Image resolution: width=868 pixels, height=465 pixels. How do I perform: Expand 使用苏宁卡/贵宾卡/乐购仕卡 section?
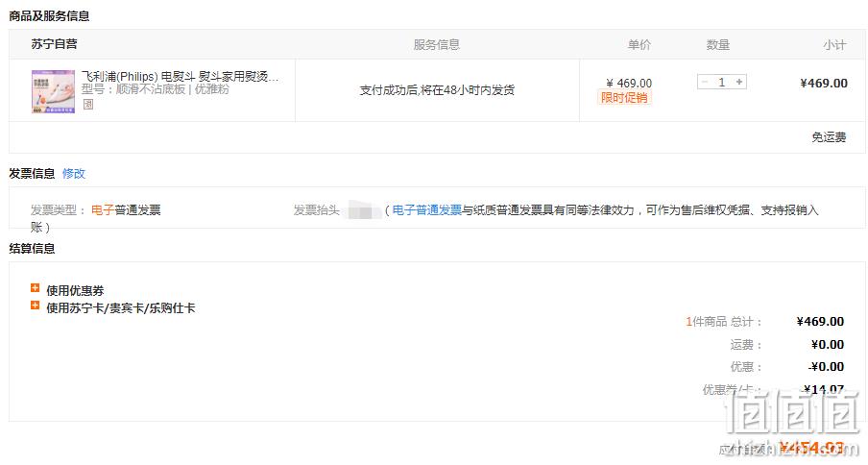point(113,307)
